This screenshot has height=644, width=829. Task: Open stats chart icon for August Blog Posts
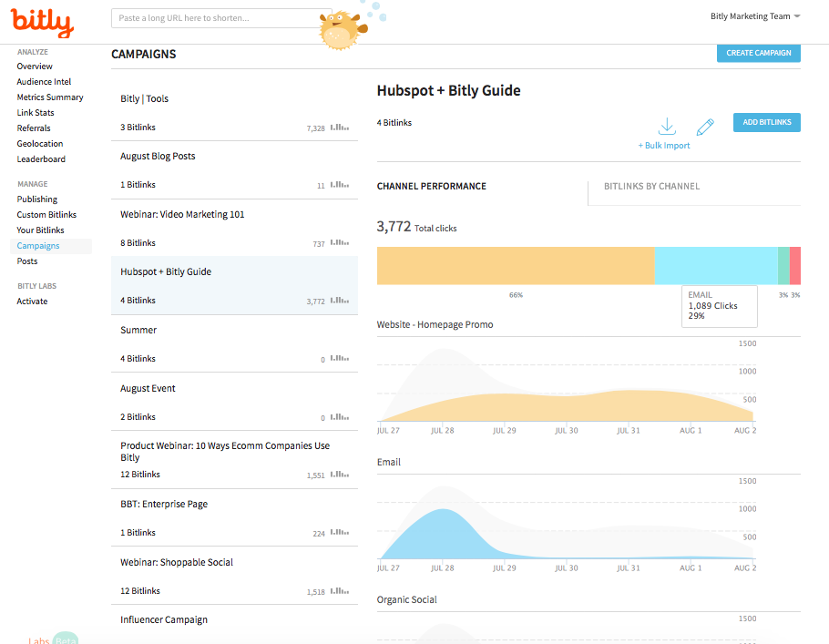click(x=340, y=185)
